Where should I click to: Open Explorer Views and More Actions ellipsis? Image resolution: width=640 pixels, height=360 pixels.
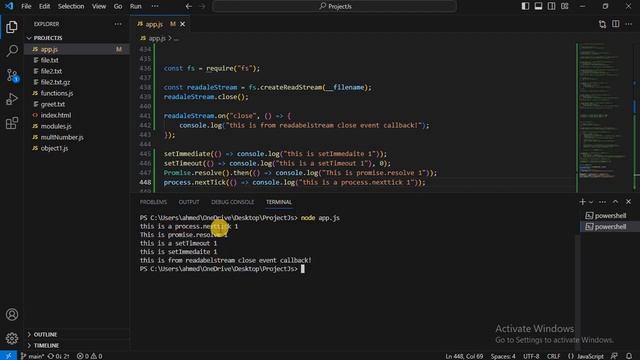coord(118,24)
